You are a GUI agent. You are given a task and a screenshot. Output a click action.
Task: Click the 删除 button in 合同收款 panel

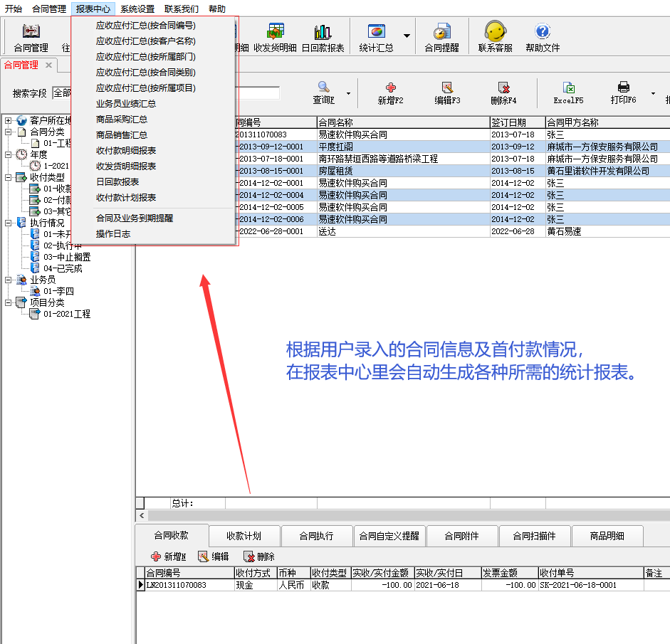(x=258, y=556)
